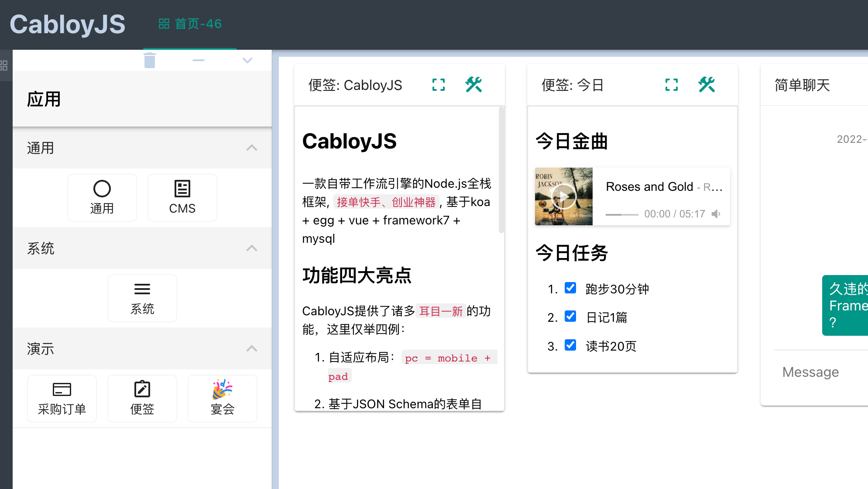Click the 今日金曲 heading
This screenshot has width=868, height=489.
(x=572, y=141)
